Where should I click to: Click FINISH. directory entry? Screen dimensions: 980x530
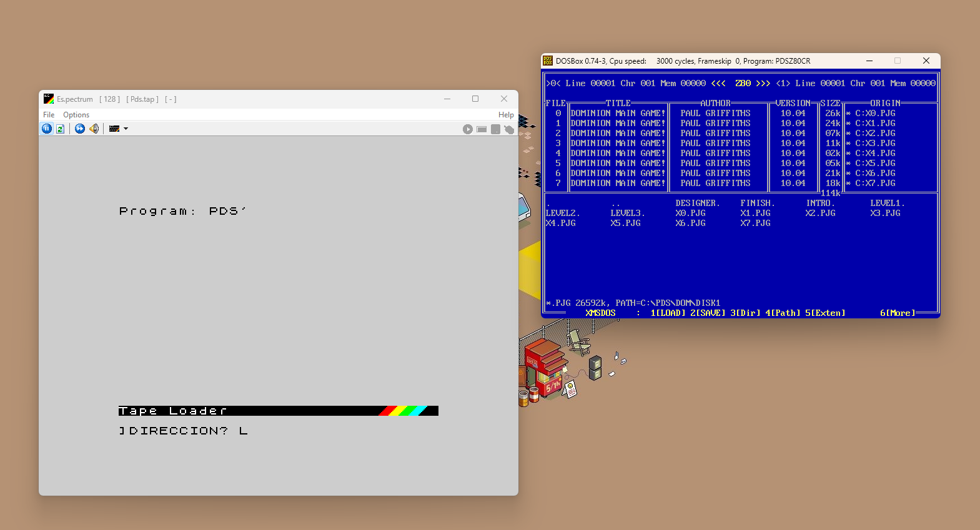(758, 203)
